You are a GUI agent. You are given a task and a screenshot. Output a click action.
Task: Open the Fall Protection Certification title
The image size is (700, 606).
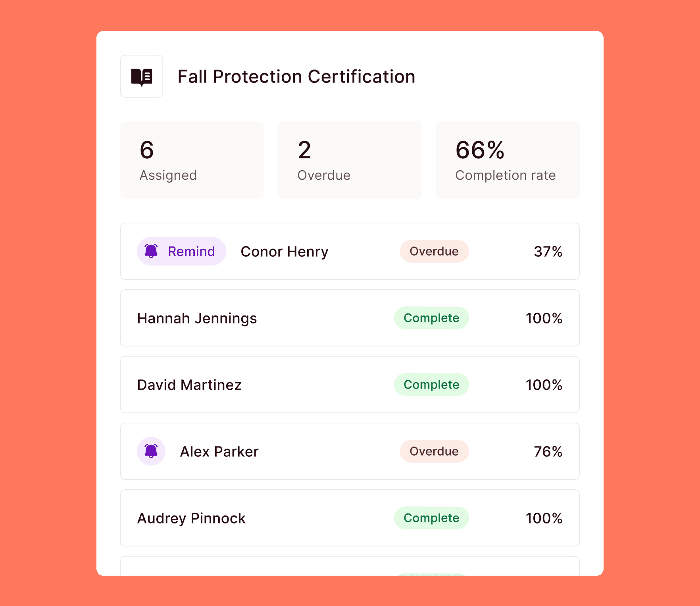click(296, 77)
